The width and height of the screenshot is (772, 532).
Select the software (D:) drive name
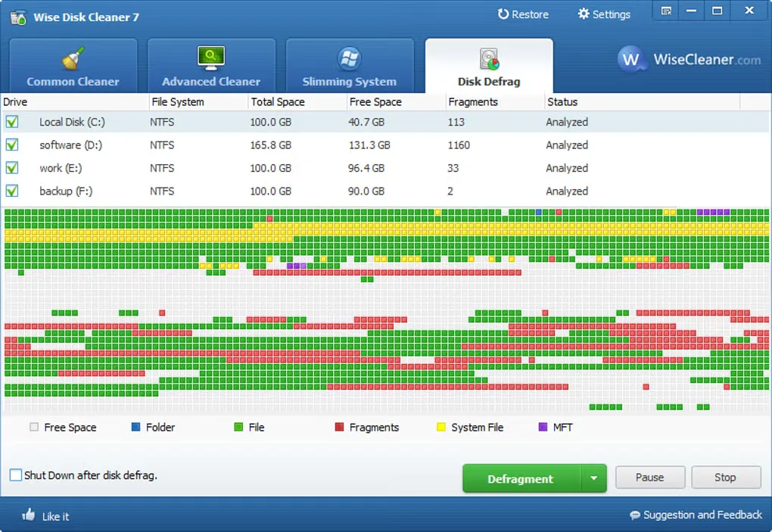pos(71,145)
